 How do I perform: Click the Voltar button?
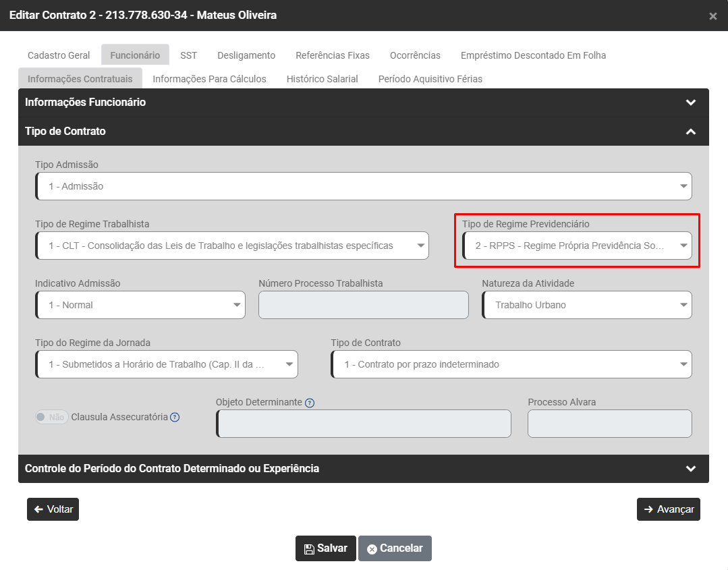53,509
